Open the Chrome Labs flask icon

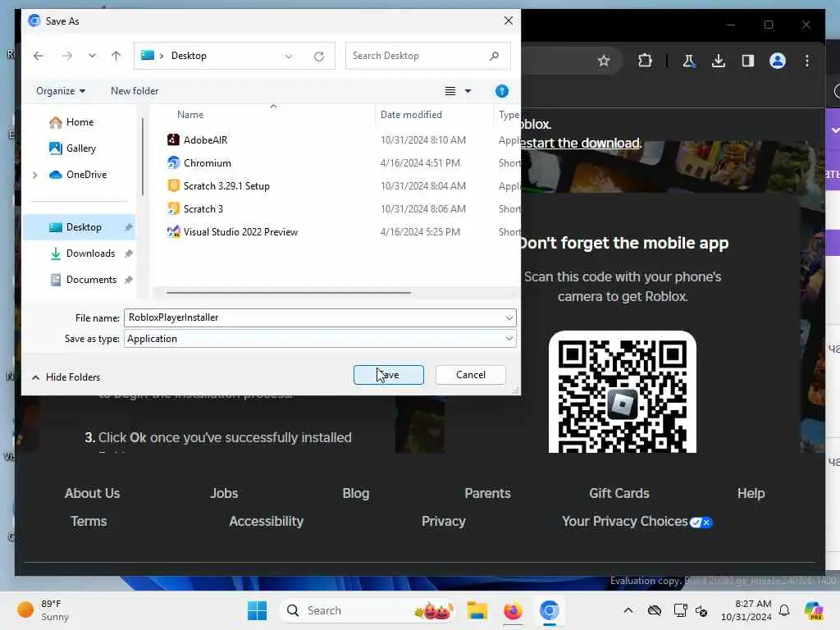pos(689,61)
